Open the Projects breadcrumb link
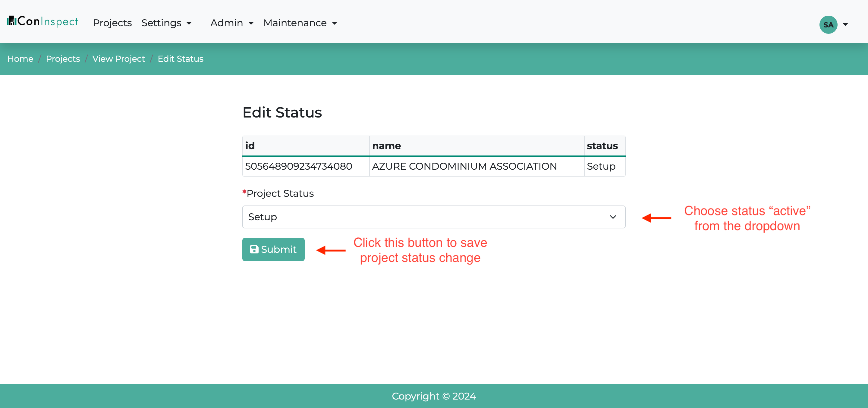This screenshot has width=868, height=408. [x=63, y=59]
